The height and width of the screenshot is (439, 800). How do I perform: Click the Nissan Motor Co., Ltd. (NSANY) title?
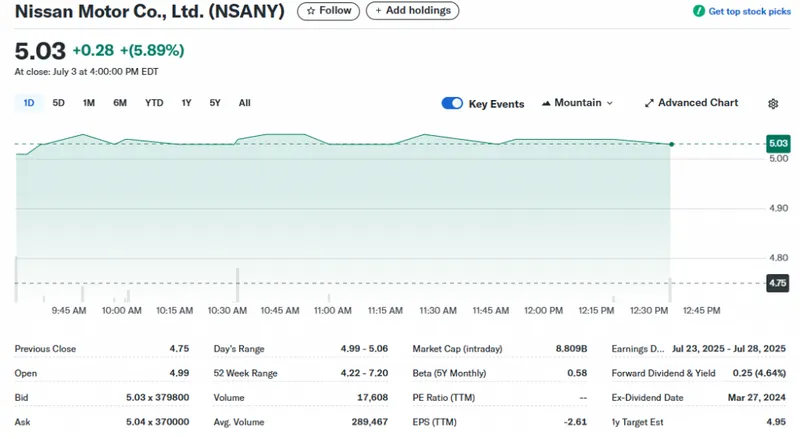click(x=149, y=11)
